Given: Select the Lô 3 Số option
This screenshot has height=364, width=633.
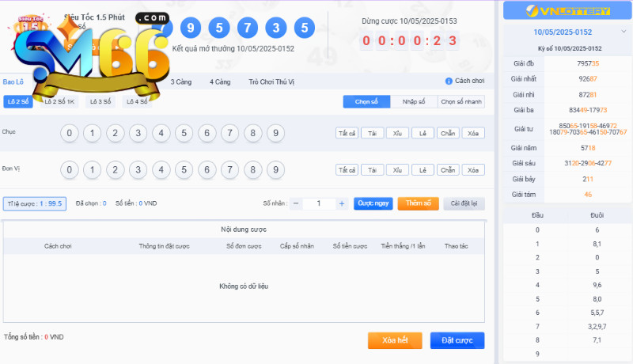Looking at the screenshot, I should [100, 102].
